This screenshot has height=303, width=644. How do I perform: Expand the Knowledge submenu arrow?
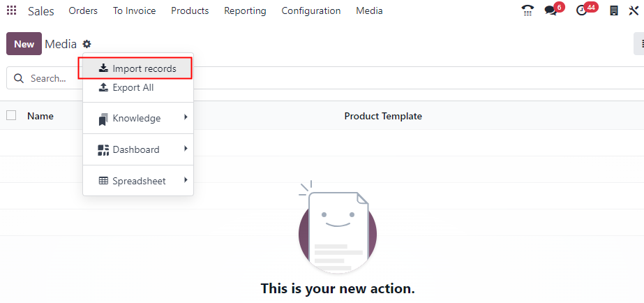186,117
